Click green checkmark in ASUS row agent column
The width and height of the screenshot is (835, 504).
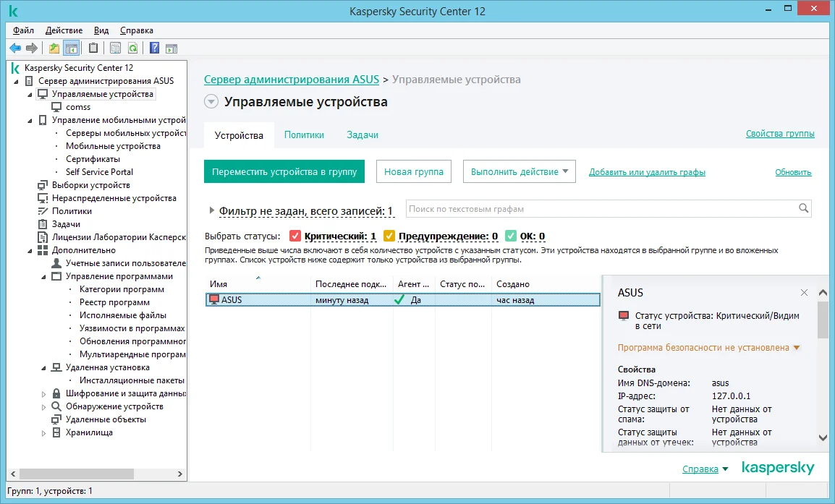399,299
